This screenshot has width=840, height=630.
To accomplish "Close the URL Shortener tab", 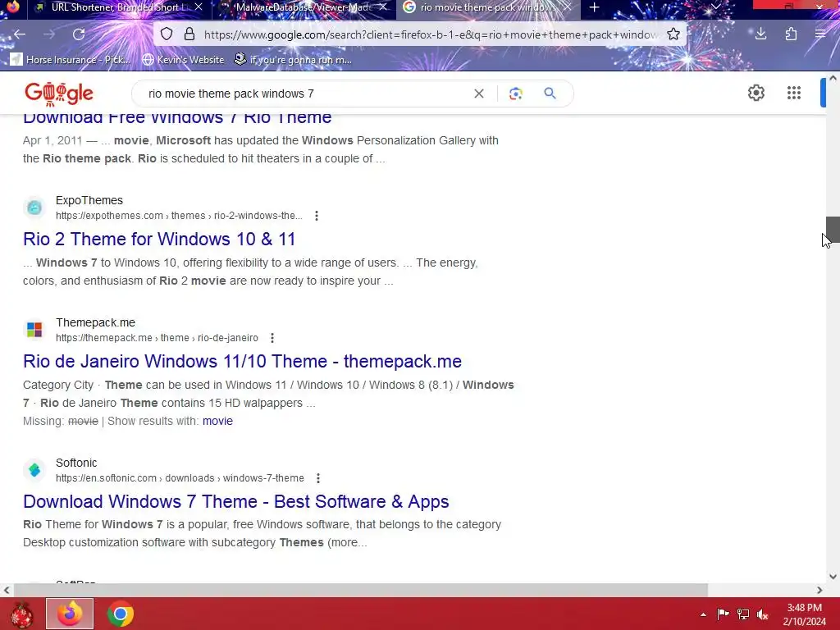I will 199,7.
